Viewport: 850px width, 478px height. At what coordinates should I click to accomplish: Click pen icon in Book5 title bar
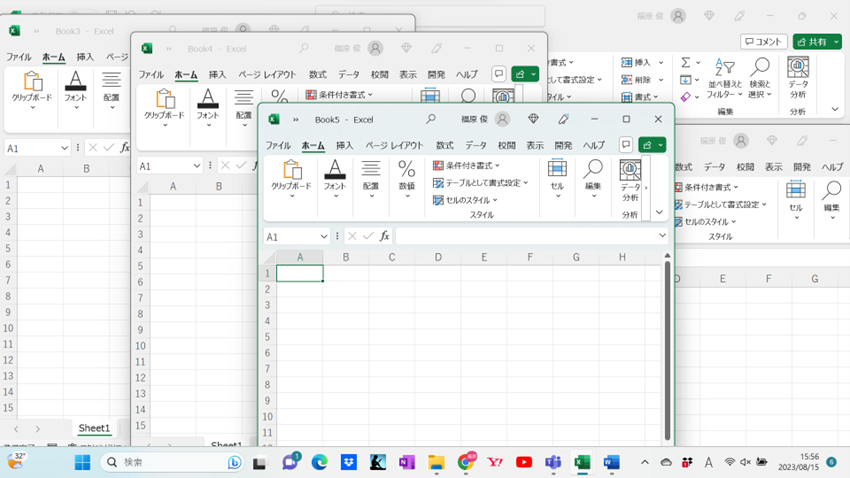(564, 119)
